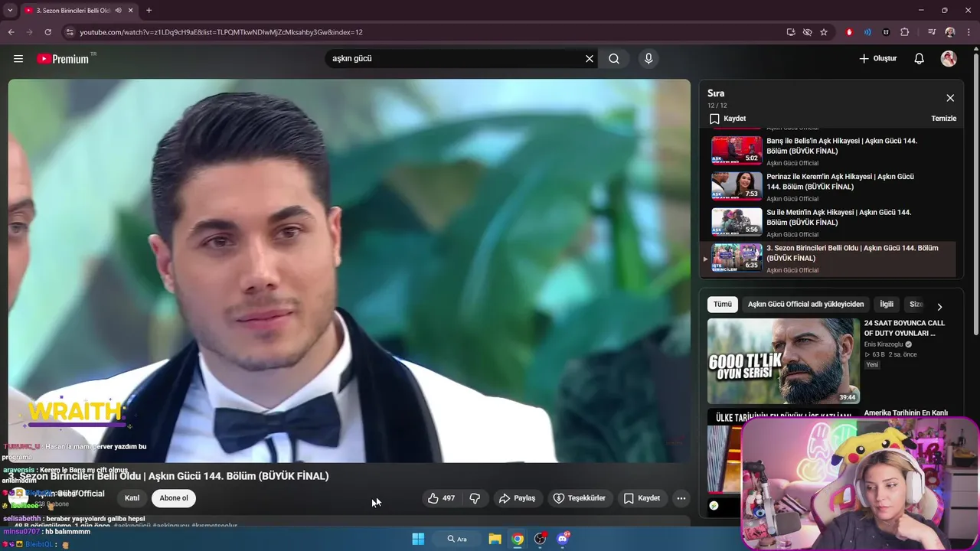Open the Windows Start menu
The width and height of the screenshot is (980, 551).
pyautogui.click(x=418, y=539)
